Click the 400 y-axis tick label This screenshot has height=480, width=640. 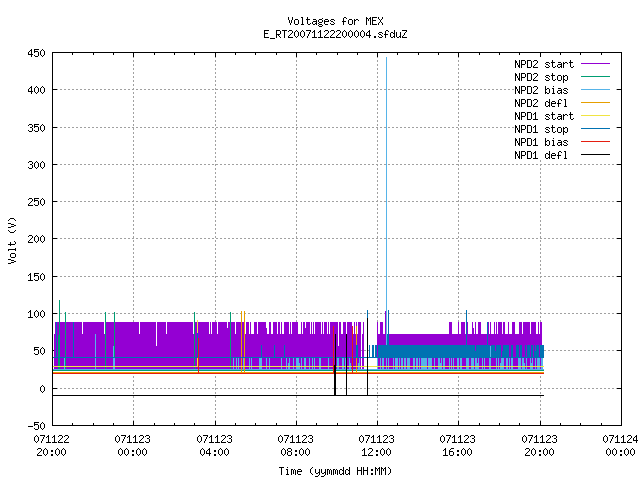tap(36, 90)
